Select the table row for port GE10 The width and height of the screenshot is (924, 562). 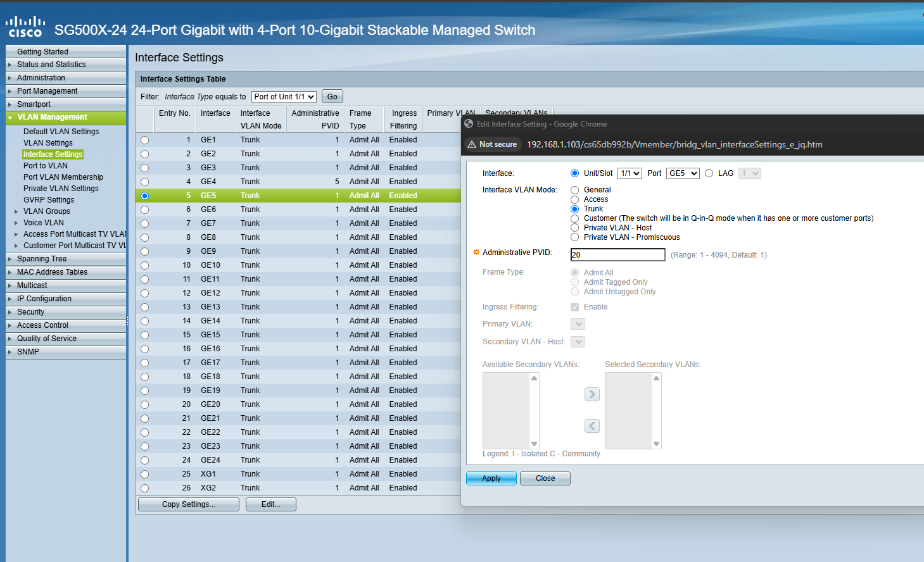pos(144,265)
